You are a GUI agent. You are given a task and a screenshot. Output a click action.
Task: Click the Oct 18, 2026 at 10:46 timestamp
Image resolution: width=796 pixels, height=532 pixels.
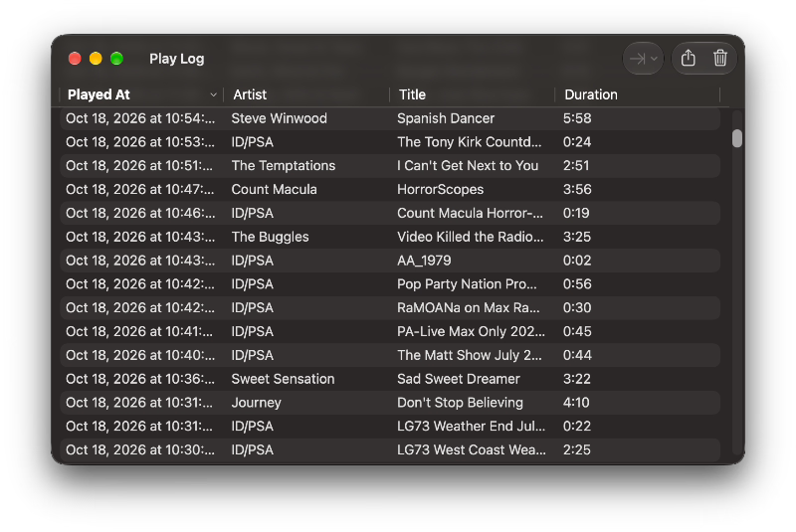coord(140,213)
